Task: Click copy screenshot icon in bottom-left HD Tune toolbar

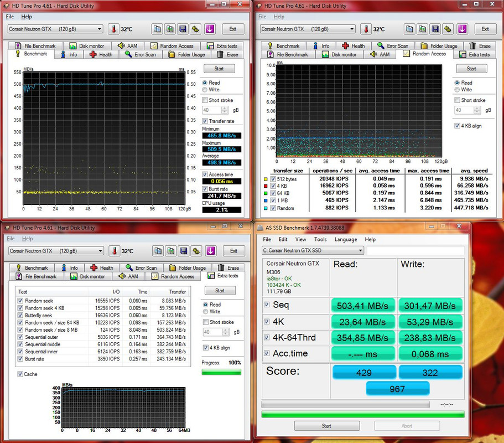Action: point(171,251)
